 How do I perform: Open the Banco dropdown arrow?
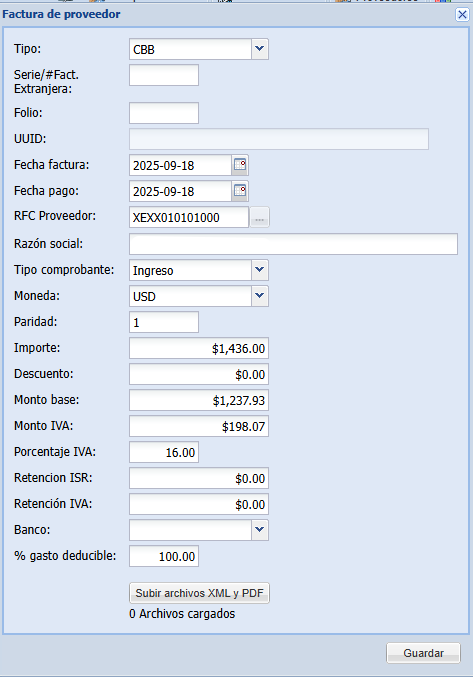[260, 530]
